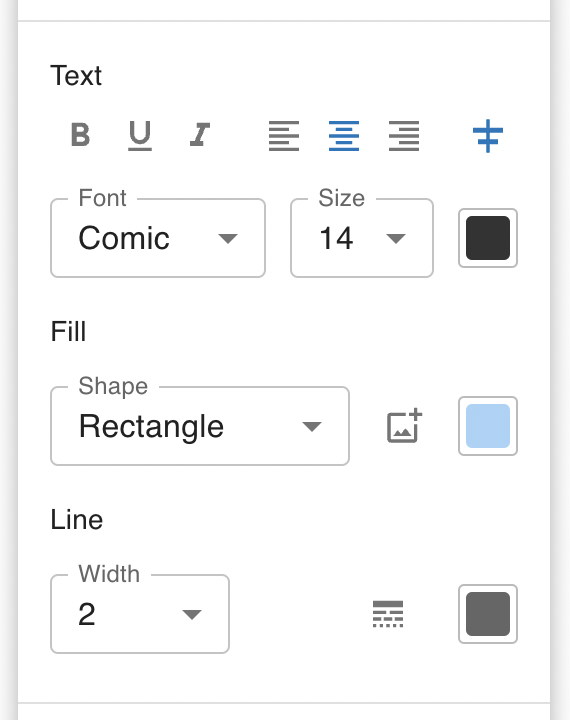This screenshot has width=570, height=720.
Task: Open the line dash style icon
Action: coord(388,614)
